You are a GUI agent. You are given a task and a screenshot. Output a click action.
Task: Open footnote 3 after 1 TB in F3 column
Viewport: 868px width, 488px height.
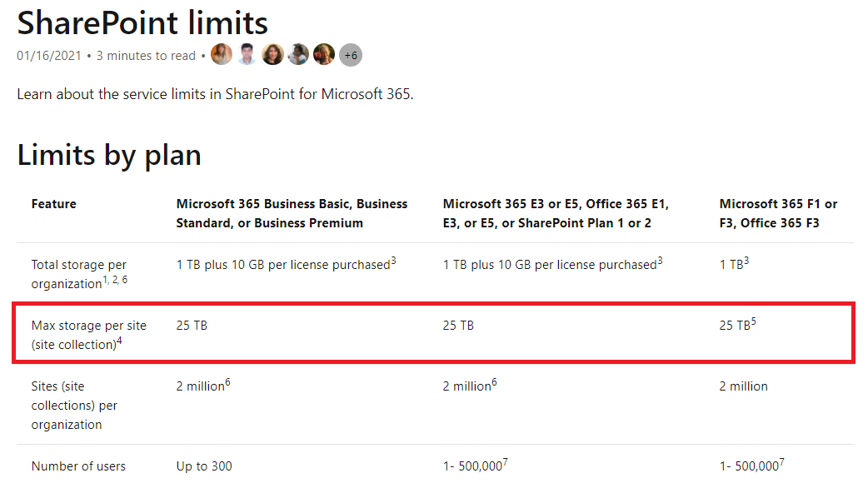746,260
